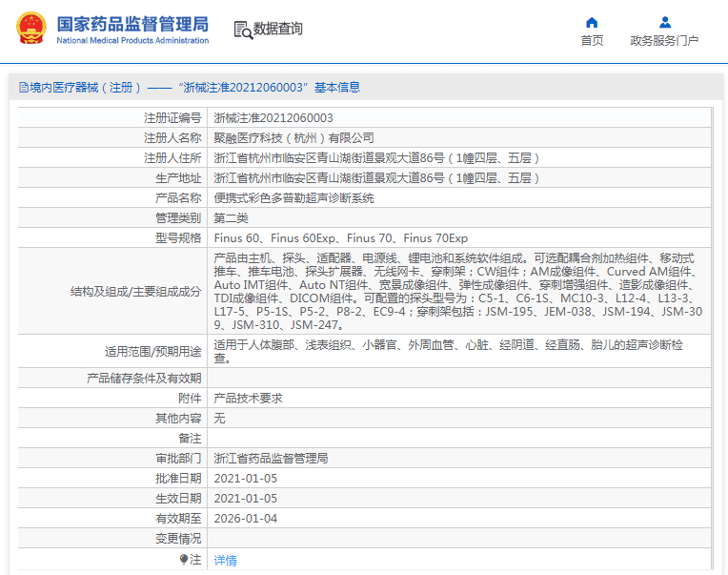Viewport: 728px width, 575px height.
Task: Click the 其他内容 row label
Action: (x=178, y=418)
